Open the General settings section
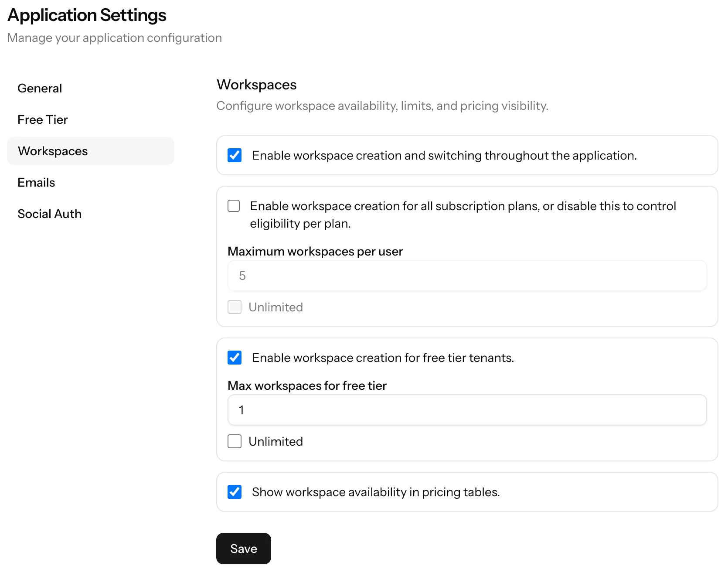The height and width of the screenshot is (573, 728). coord(40,88)
